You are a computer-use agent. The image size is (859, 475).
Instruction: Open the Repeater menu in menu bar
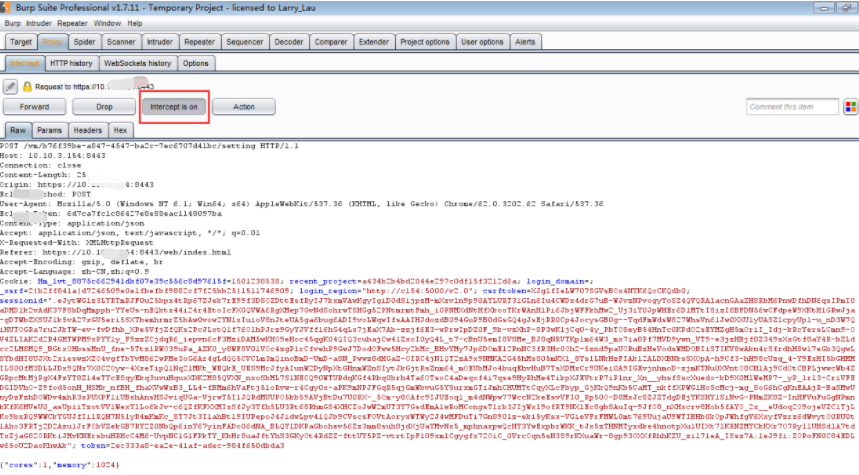(72, 24)
